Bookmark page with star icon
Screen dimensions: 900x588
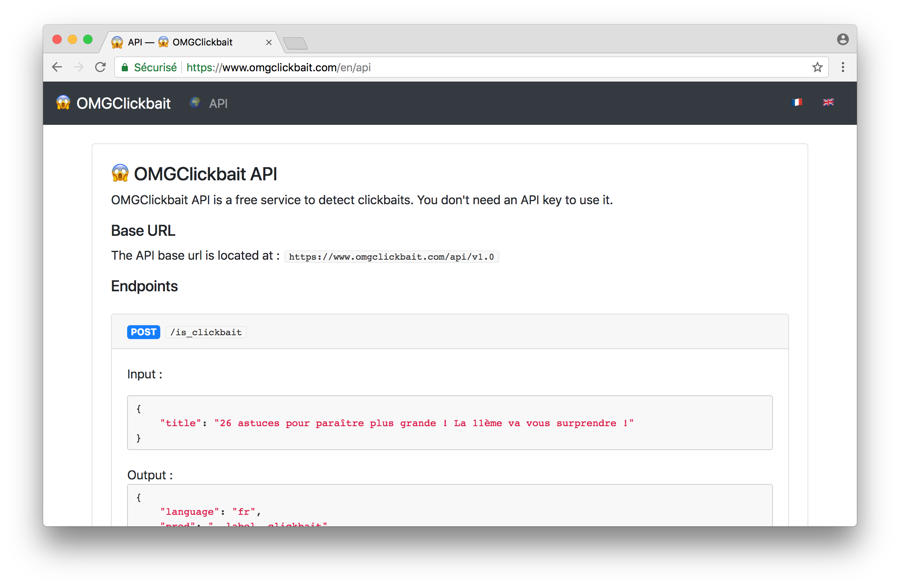click(x=817, y=67)
